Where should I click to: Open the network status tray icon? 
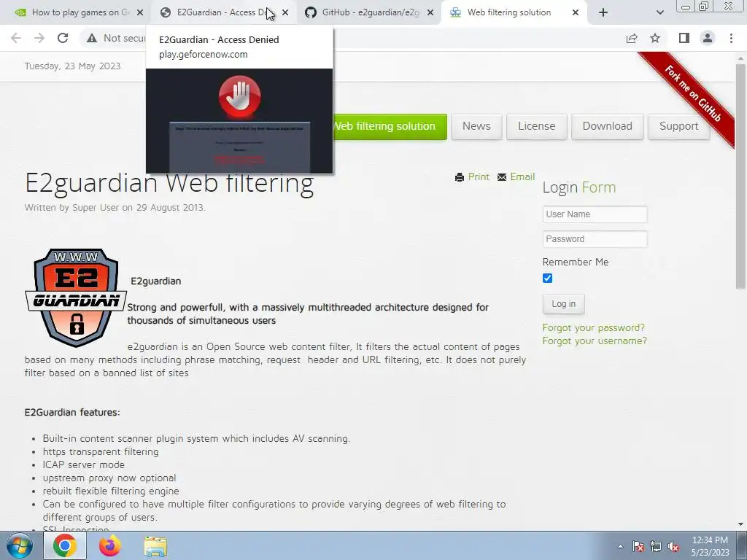click(x=656, y=547)
